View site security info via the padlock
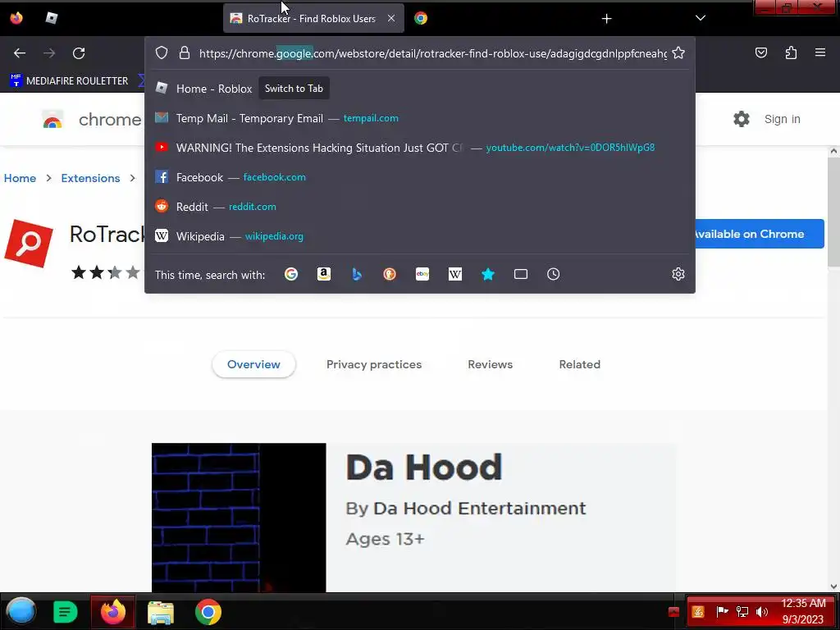 pos(185,52)
